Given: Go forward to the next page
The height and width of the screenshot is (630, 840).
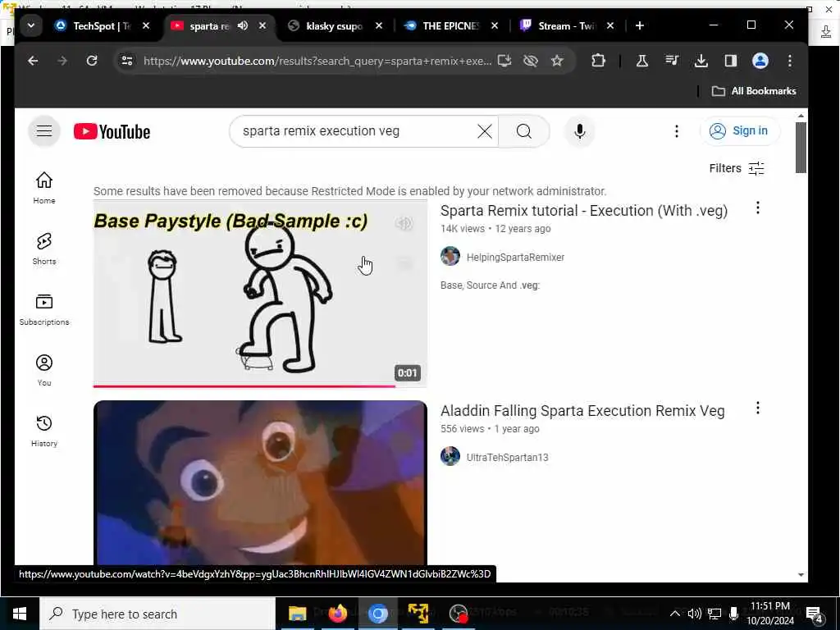Looking at the screenshot, I should (x=62, y=61).
